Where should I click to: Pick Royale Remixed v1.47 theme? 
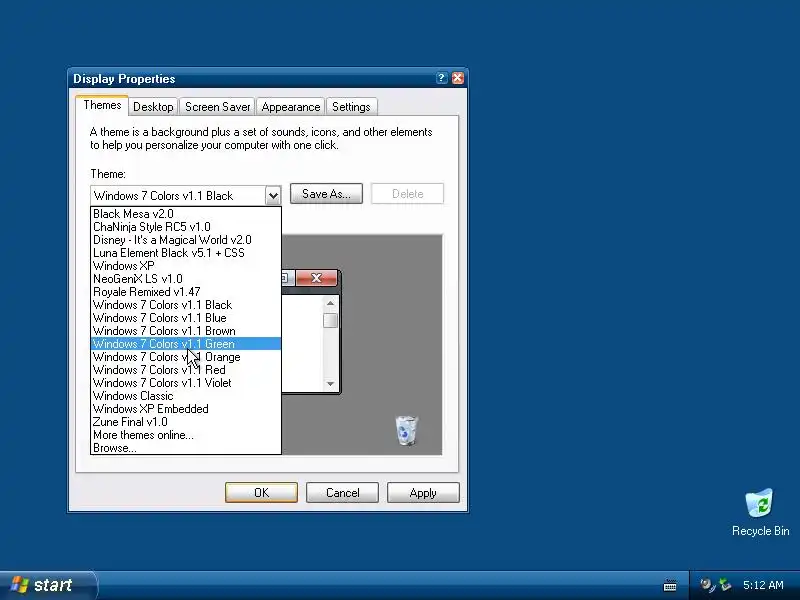coord(186,292)
